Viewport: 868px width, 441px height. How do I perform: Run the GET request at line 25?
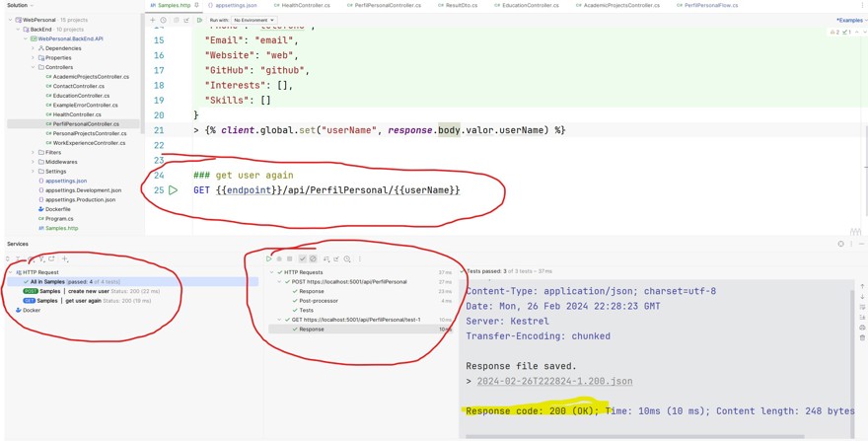(x=174, y=190)
